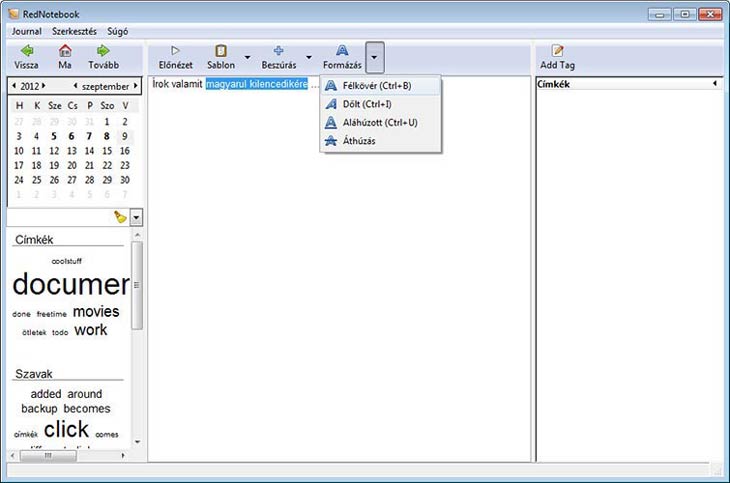Collapse the Címkék panel arrow
Viewport: 730px width, 483px height.
pos(715,84)
